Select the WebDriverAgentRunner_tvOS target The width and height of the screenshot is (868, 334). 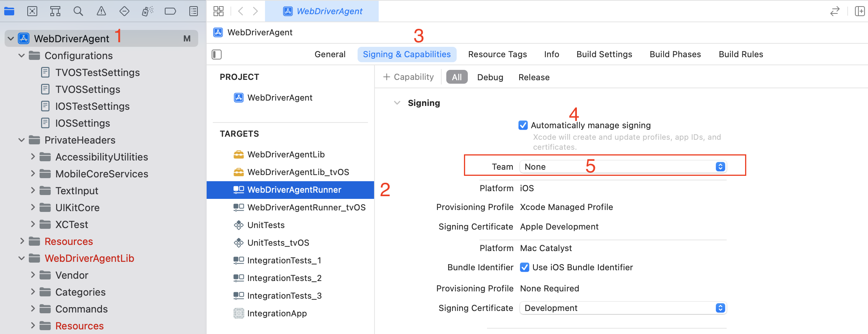[300, 207]
